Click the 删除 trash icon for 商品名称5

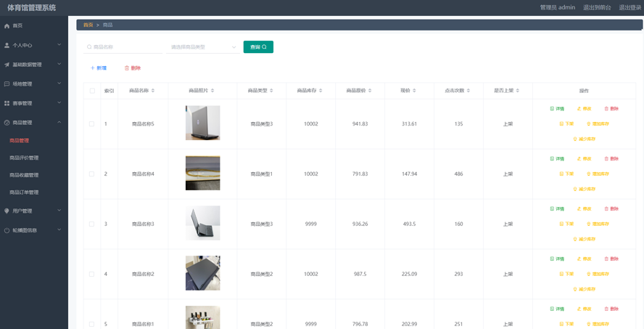[606, 108]
